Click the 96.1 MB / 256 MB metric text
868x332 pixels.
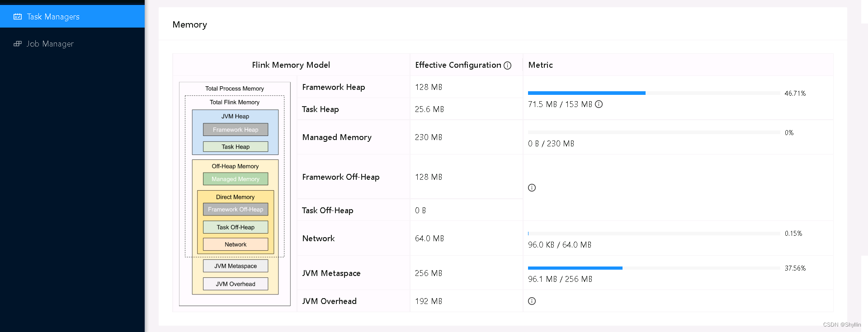[x=560, y=279]
